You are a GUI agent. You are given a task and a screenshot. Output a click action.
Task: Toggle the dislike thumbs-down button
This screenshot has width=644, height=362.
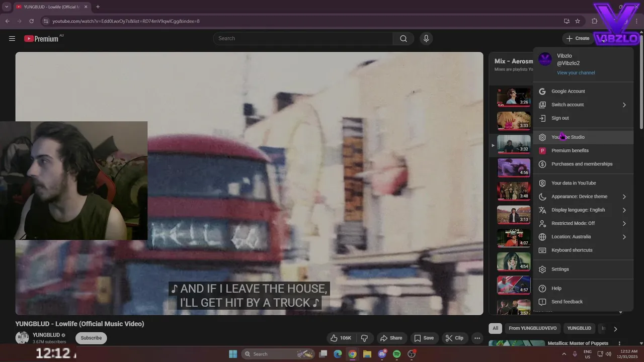365,338
